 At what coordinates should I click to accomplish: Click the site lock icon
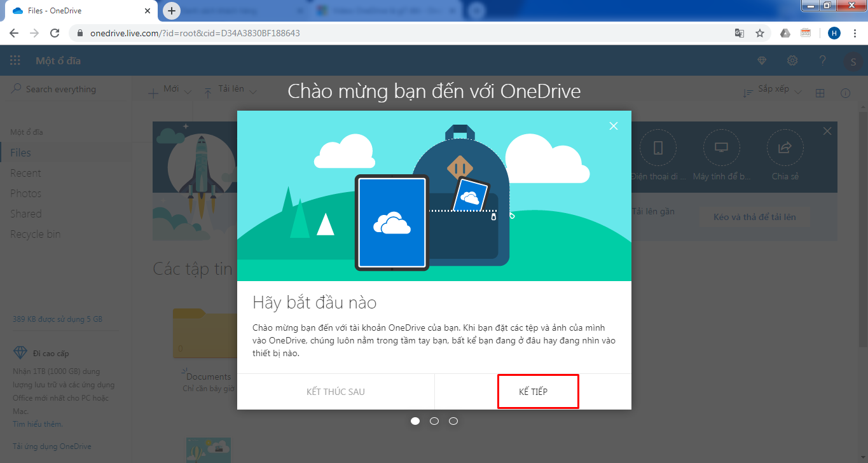coord(80,33)
